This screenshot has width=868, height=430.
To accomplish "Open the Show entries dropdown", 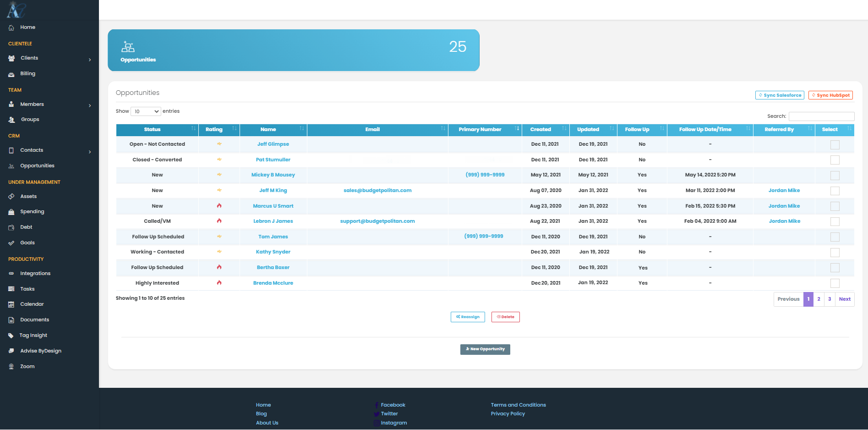I will click(145, 111).
